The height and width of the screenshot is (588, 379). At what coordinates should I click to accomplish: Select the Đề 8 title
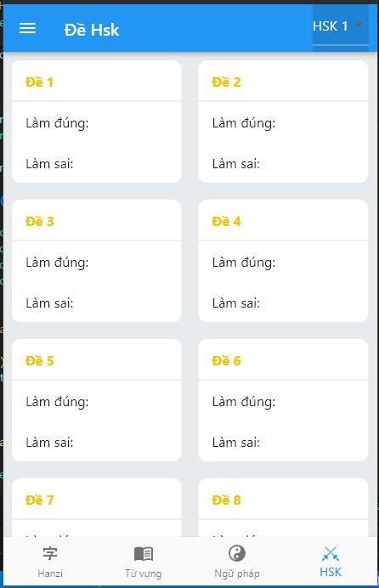[x=226, y=500]
